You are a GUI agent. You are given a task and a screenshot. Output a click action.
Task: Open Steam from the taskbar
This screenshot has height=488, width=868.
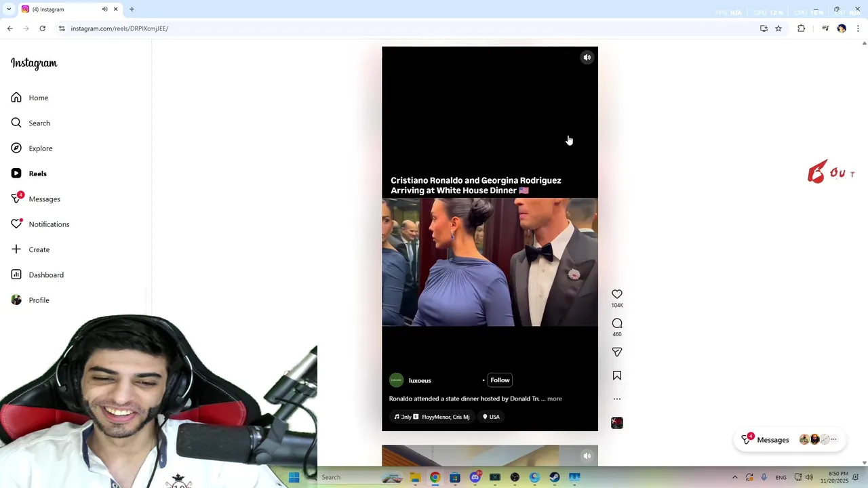coord(555,477)
